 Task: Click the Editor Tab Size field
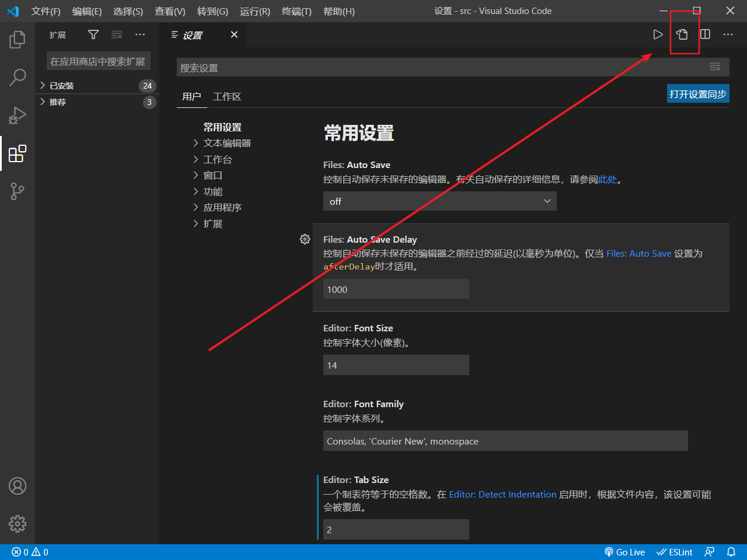coord(396,529)
